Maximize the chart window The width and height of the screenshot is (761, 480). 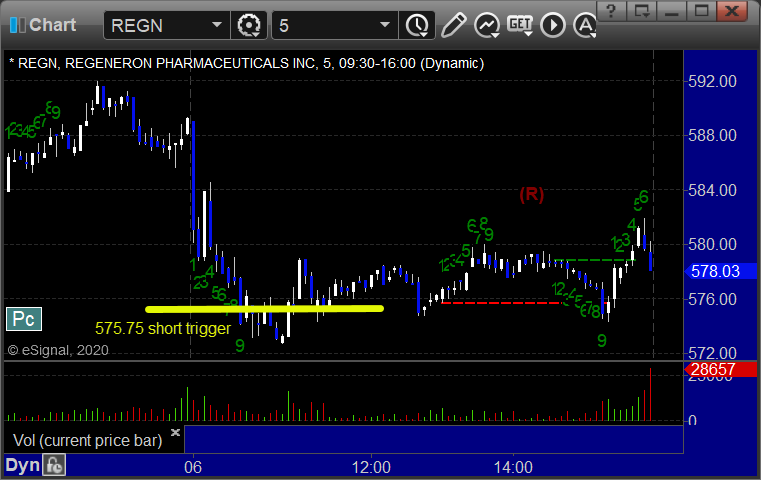tap(701, 11)
